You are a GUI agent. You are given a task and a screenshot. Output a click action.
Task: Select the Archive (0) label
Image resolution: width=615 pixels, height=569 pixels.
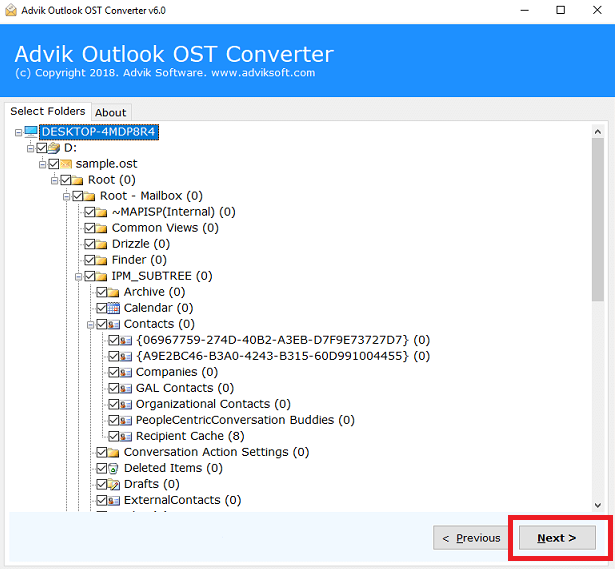click(155, 292)
